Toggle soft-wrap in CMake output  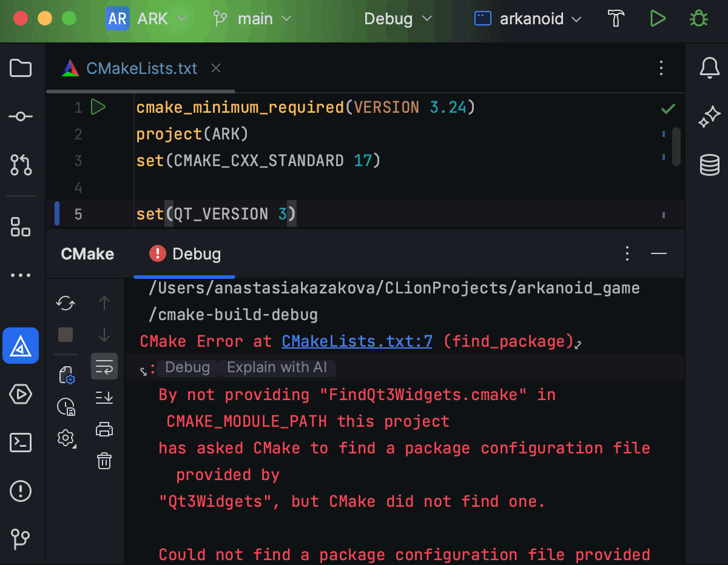[x=104, y=367]
